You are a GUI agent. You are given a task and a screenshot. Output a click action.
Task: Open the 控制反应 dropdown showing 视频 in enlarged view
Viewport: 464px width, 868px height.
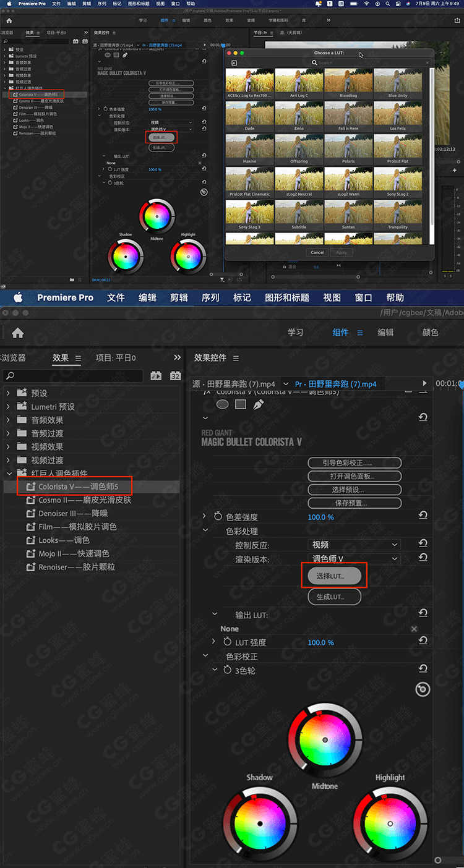point(354,545)
